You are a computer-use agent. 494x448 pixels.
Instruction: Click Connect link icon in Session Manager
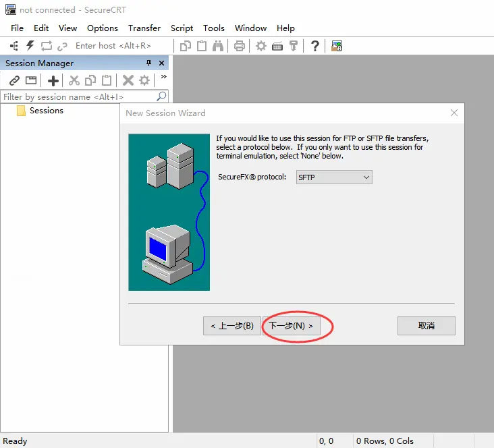click(14, 81)
